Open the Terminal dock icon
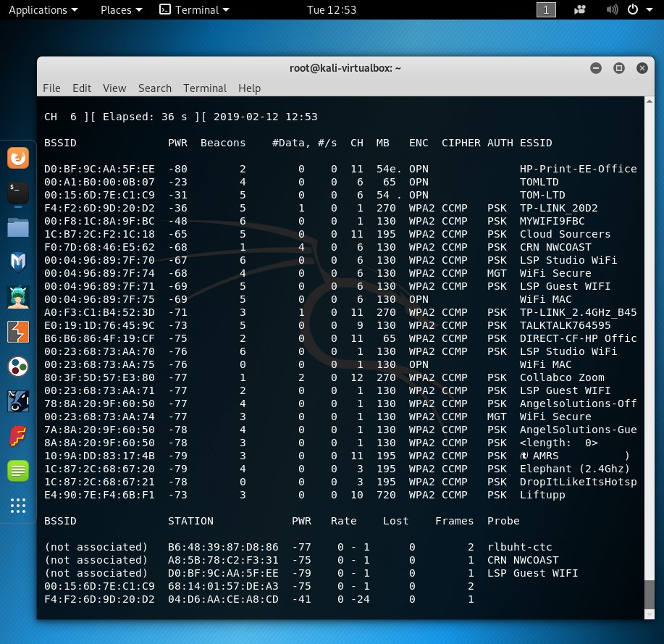The height and width of the screenshot is (644, 664). [x=18, y=193]
